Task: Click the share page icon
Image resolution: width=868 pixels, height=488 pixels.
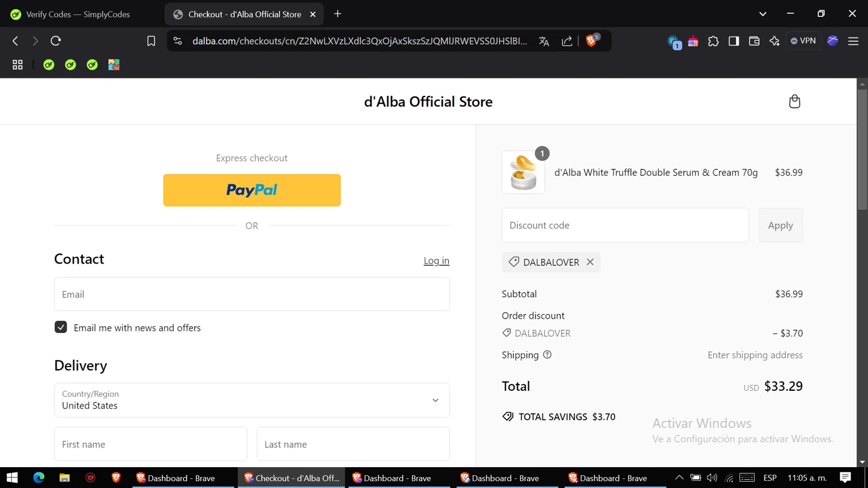Action: point(567,41)
